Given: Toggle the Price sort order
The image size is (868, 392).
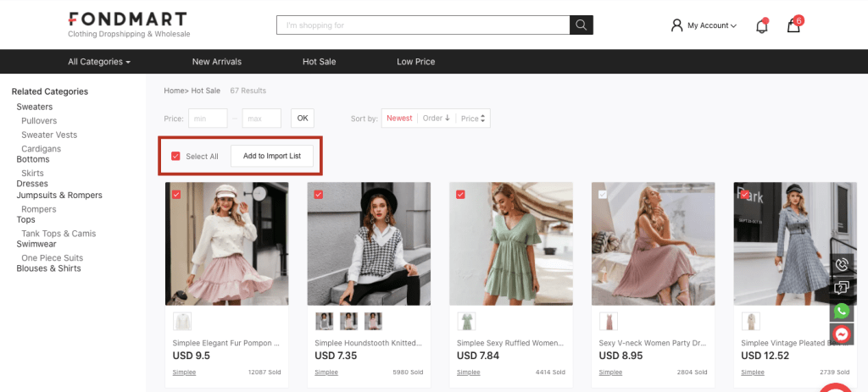Looking at the screenshot, I should tap(473, 119).
